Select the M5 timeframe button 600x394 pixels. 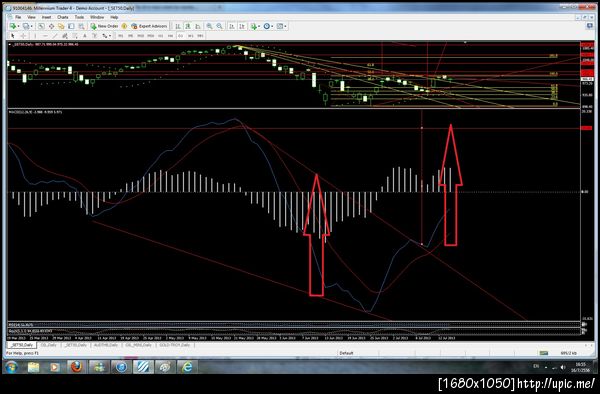tap(130, 36)
